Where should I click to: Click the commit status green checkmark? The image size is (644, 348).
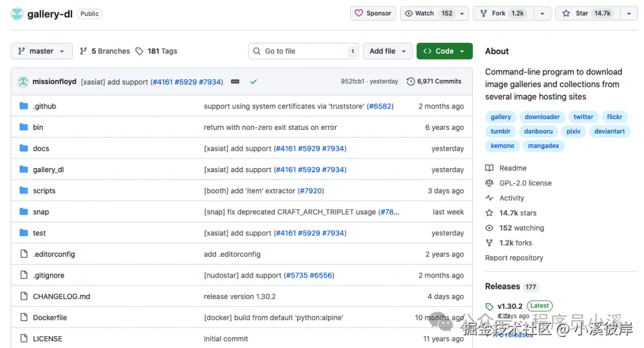(x=253, y=82)
